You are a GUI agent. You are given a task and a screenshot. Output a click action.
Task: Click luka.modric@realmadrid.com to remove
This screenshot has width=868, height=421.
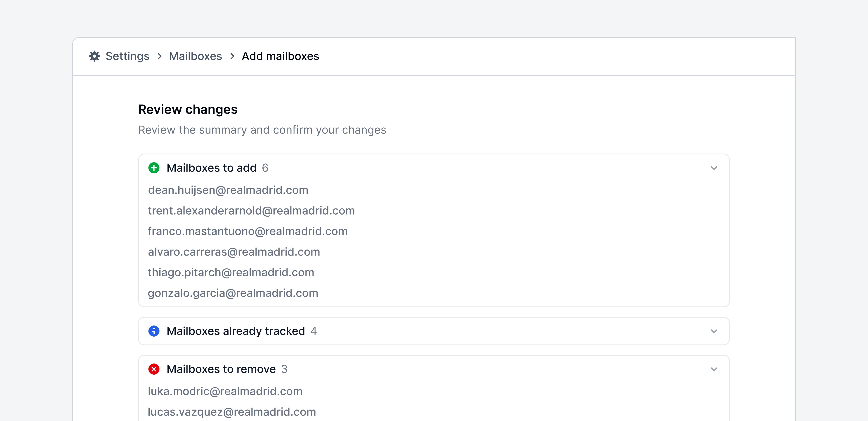click(225, 391)
